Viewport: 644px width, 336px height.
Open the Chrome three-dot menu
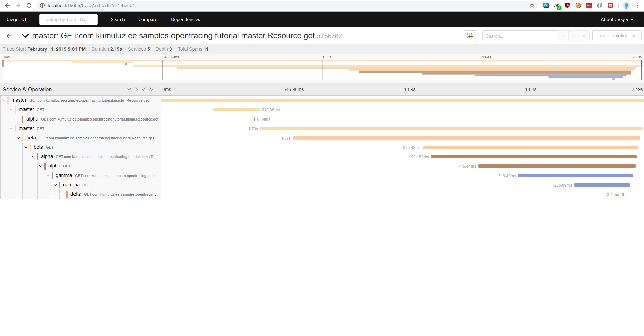637,5
